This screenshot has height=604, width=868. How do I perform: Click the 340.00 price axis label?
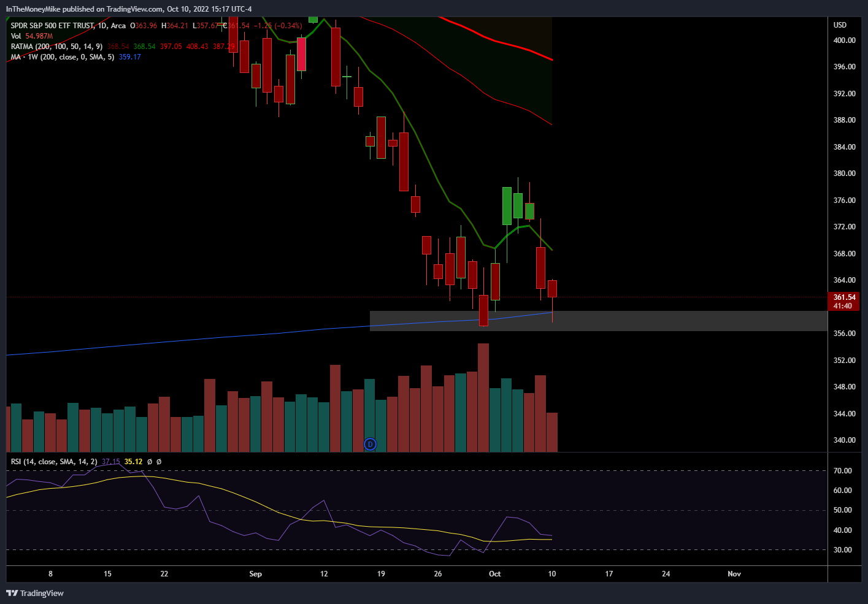click(845, 440)
